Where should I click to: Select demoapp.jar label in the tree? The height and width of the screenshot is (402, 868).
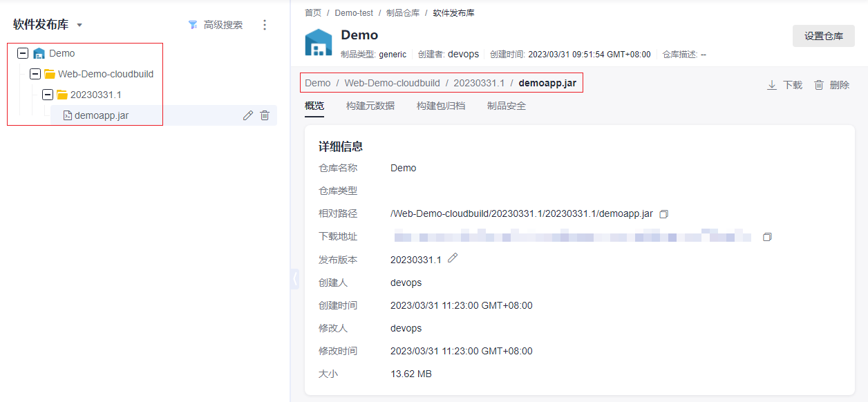(x=102, y=115)
